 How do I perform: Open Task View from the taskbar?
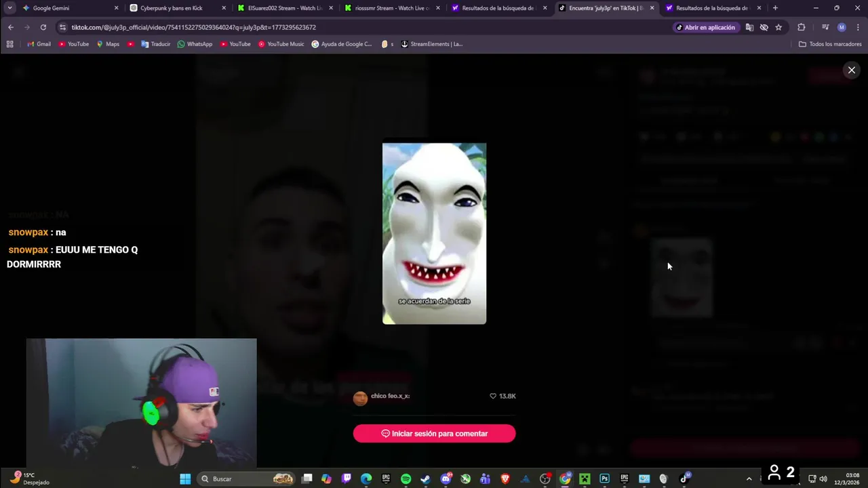pos(307,479)
